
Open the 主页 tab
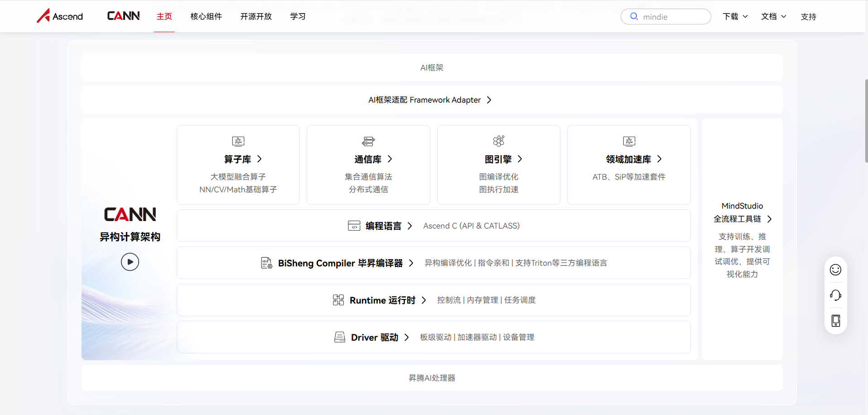[x=164, y=16]
